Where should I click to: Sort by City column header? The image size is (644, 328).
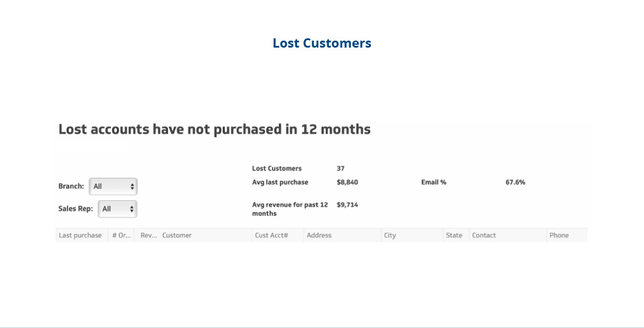pos(390,235)
